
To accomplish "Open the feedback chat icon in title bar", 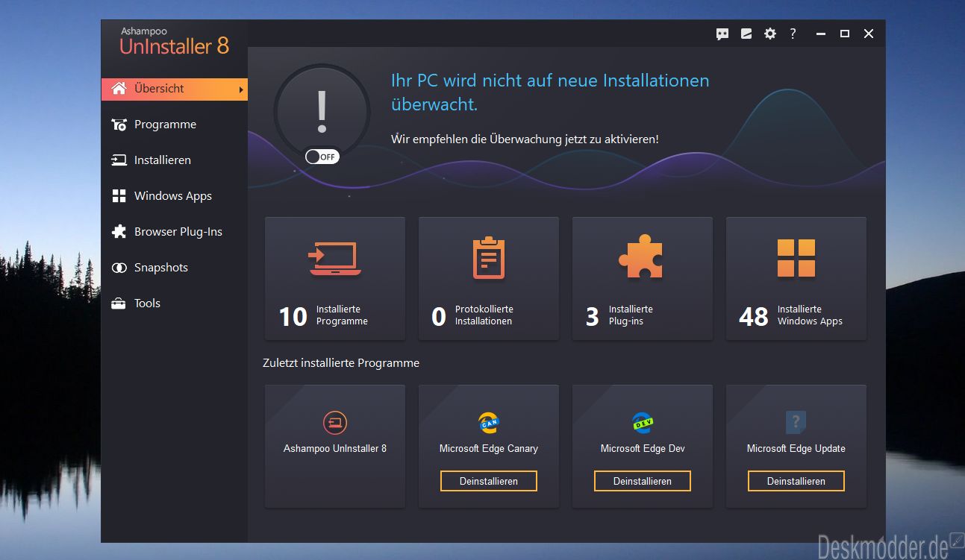I will click(722, 34).
